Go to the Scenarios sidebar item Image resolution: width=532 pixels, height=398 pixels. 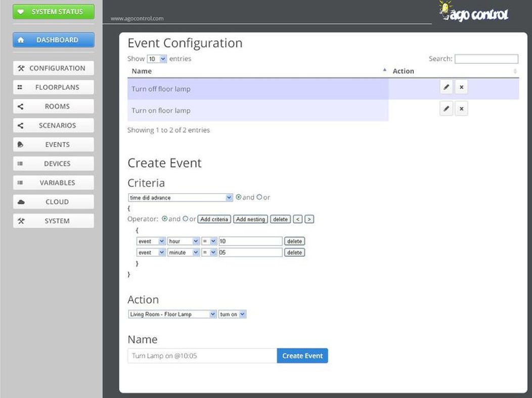54,125
